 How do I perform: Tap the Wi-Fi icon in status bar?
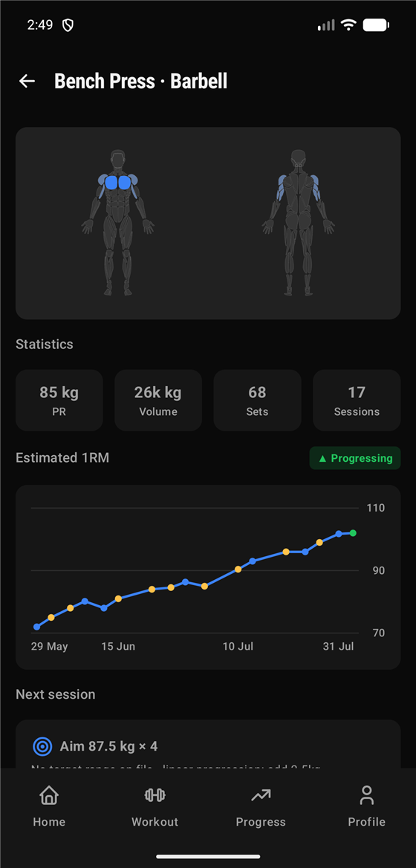tap(348, 25)
